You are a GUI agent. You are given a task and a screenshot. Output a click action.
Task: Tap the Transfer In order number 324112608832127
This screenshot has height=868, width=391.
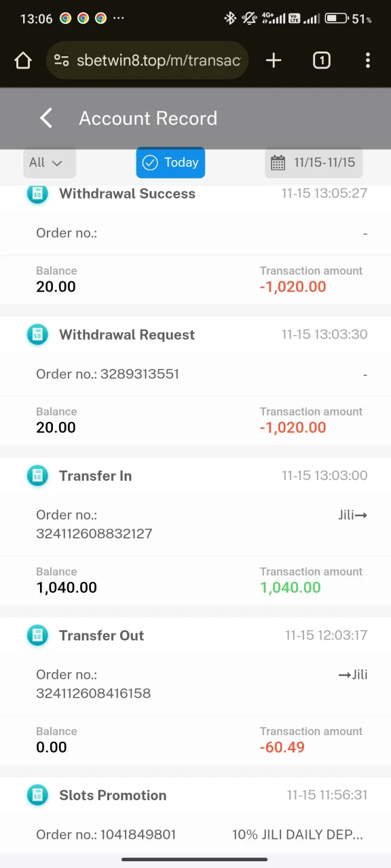pyautogui.click(x=94, y=534)
